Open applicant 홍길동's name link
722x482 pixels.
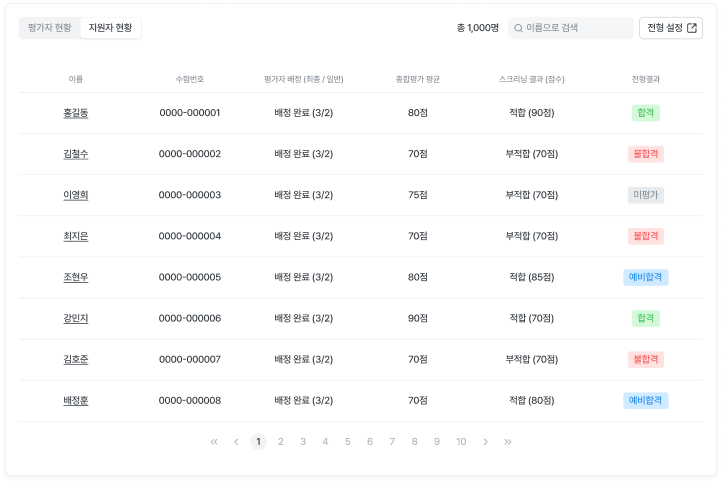76,113
